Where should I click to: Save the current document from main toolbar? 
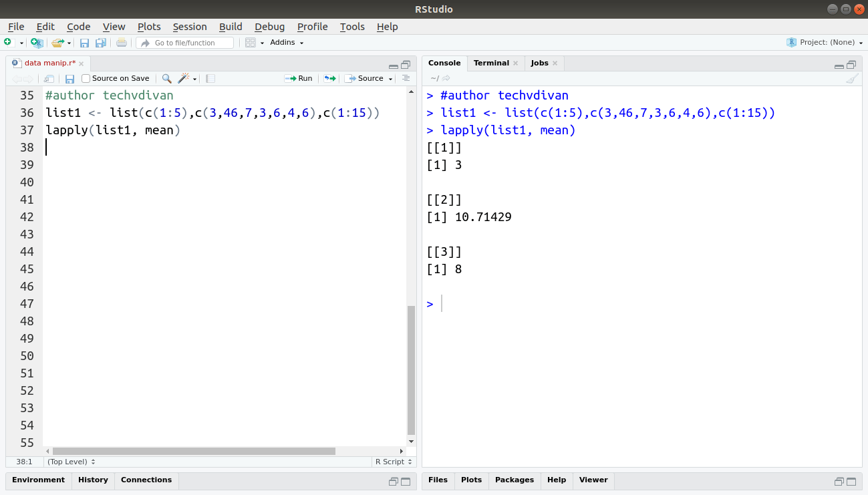pyautogui.click(x=85, y=43)
